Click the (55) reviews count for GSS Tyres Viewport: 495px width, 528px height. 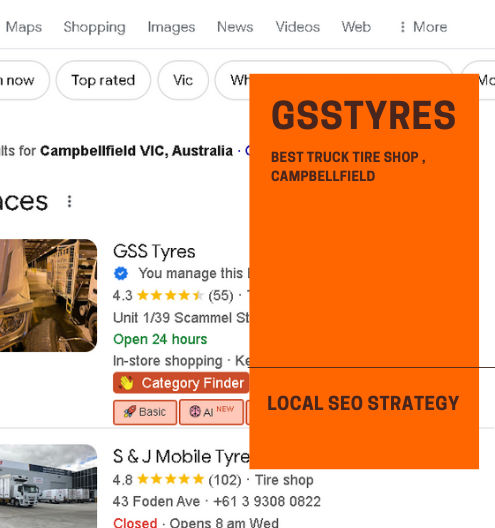pyautogui.click(x=221, y=296)
